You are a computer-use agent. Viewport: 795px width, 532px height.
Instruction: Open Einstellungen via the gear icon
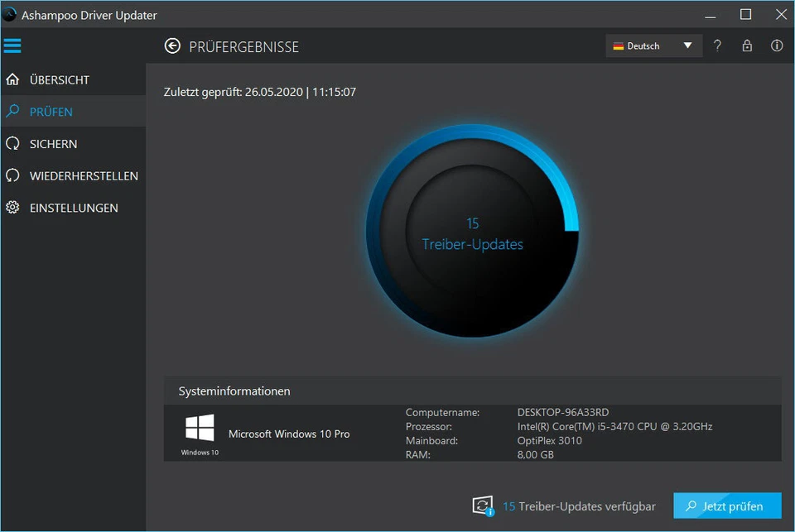(x=12, y=208)
